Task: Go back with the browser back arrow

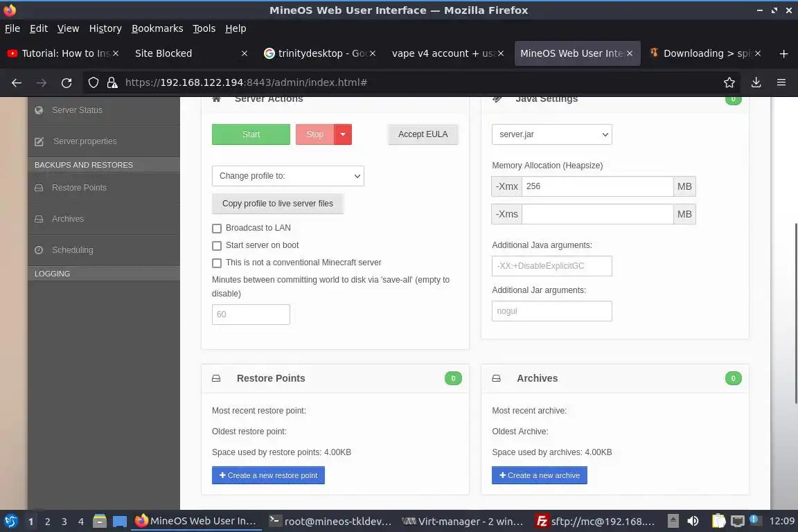Action: click(17, 82)
